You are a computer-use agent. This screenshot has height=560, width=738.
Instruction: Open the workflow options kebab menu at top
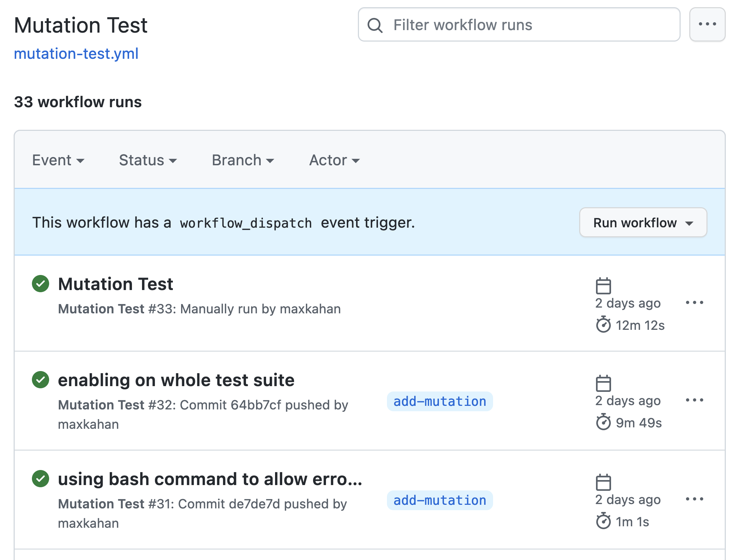(707, 24)
